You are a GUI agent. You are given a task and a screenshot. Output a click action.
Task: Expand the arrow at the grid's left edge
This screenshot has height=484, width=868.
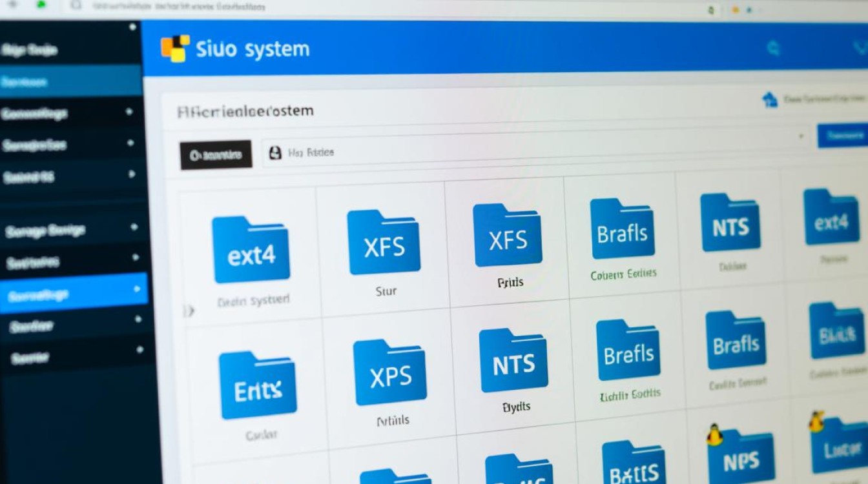click(189, 312)
